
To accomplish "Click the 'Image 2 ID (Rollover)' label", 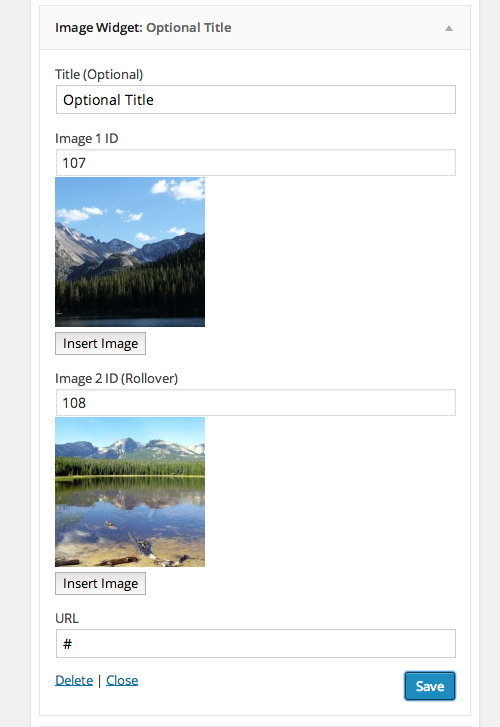I will pos(116,378).
